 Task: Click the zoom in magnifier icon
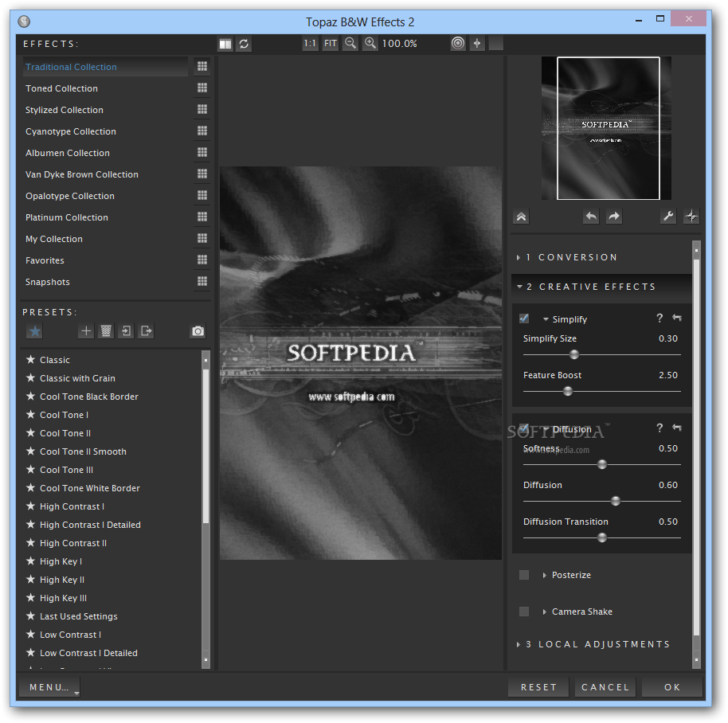click(x=370, y=44)
